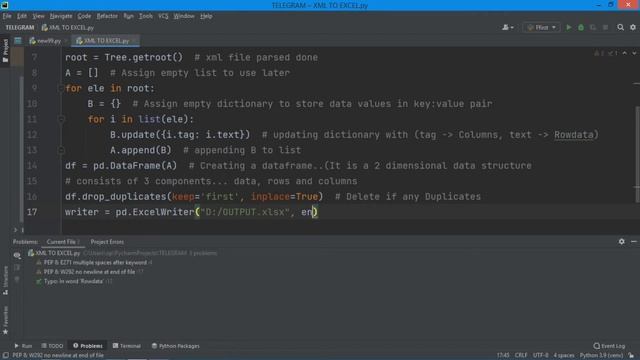Image resolution: width=640 pixels, height=360 pixels.
Task: Select the Typo in word 'Rowdata' entry
Action: pos(73,281)
